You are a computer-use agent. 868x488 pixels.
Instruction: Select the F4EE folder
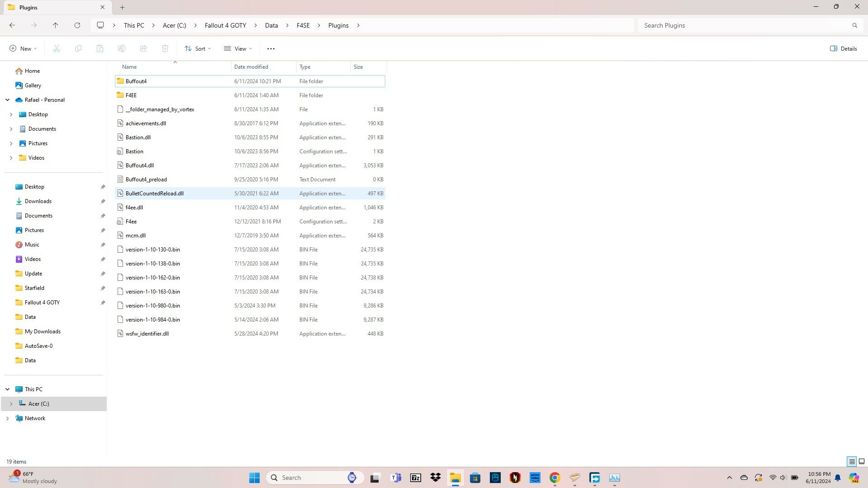[250, 95]
